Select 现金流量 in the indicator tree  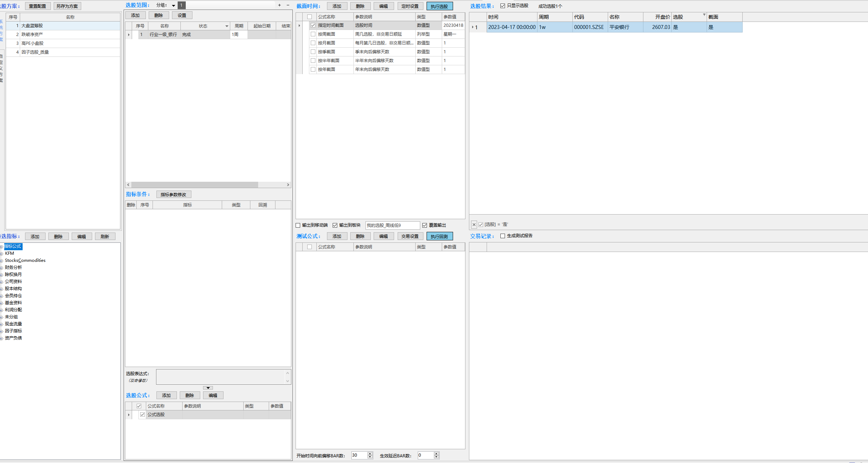(13, 324)
